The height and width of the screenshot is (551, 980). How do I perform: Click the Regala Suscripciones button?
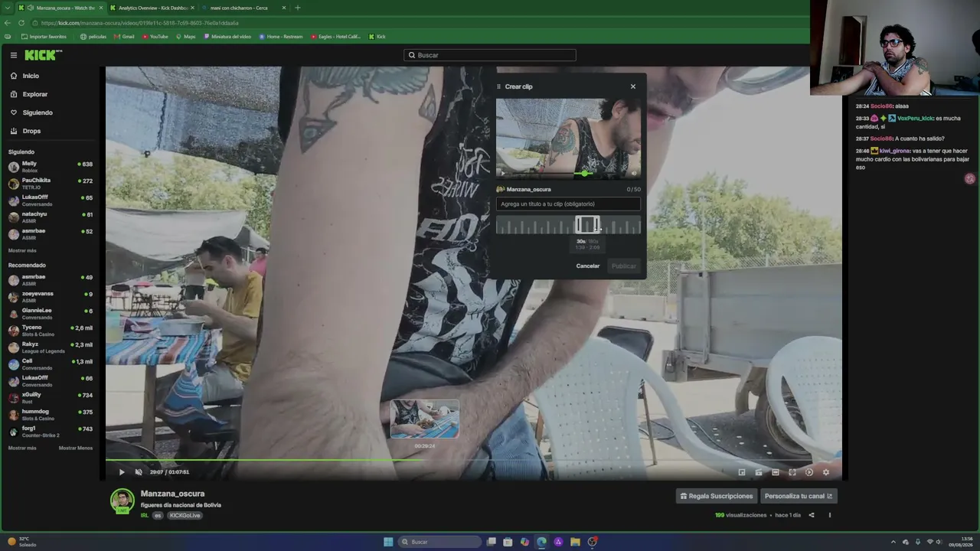point(717,496)
